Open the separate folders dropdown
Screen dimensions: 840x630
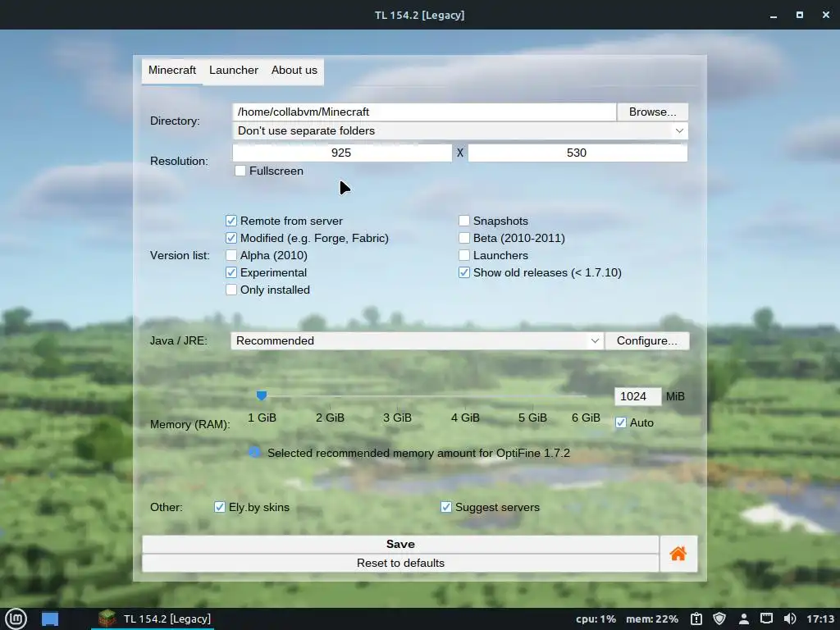460,130
